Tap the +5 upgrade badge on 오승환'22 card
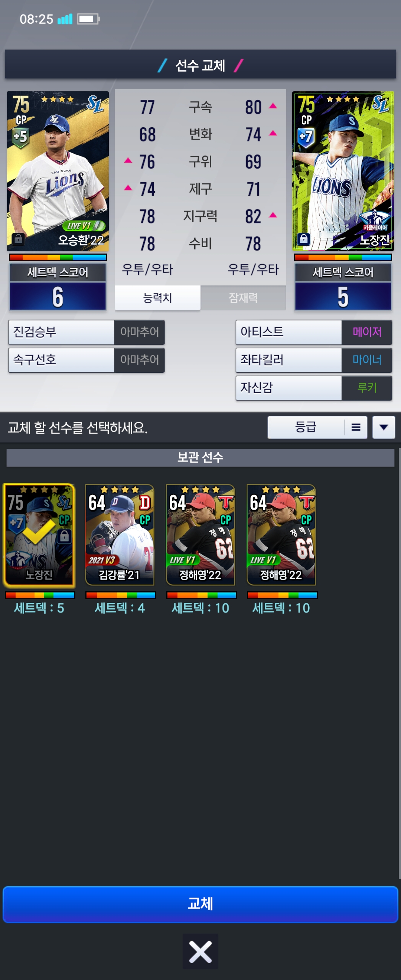 (20, 137)
